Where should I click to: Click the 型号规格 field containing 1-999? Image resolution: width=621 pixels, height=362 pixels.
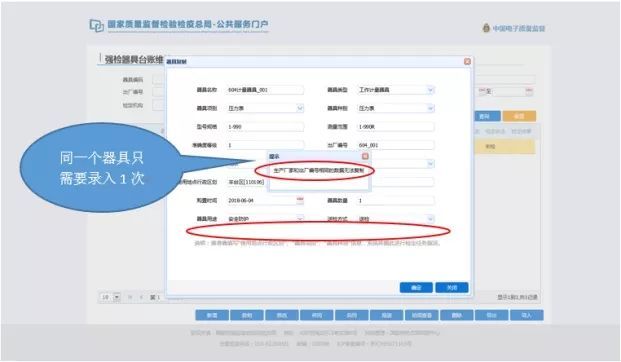pyautogui.click(x=265, y=127)
